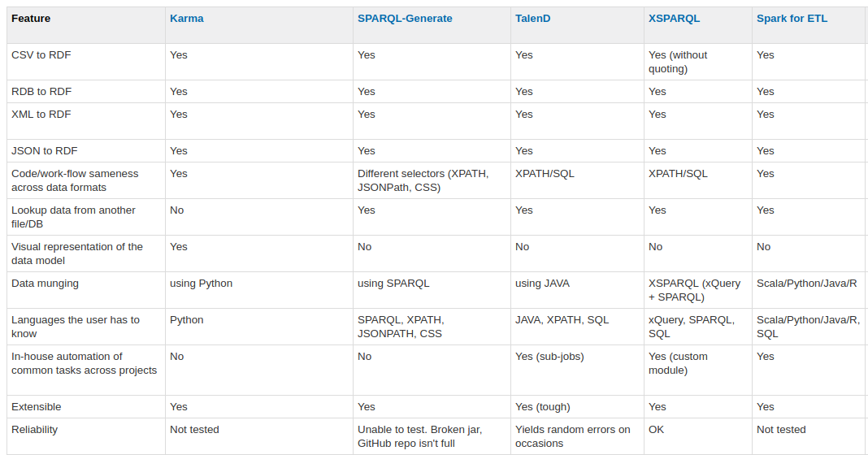The height and width of the screenshot is (455, 868).
Task: Click the 'Languages the user has to know' label
Action: (x=76, y=327)
